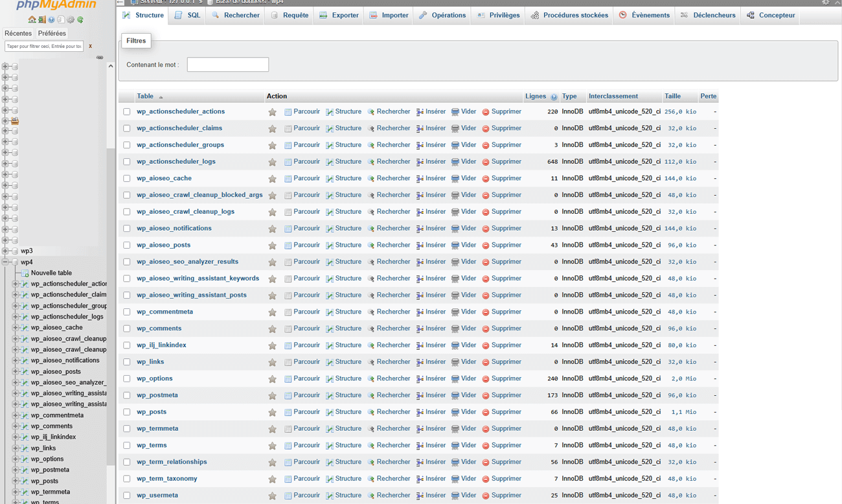842x504 pixels.
Task: Select the wp_ilj_linkindex checkbox
Action: click(x=127, y=346)
